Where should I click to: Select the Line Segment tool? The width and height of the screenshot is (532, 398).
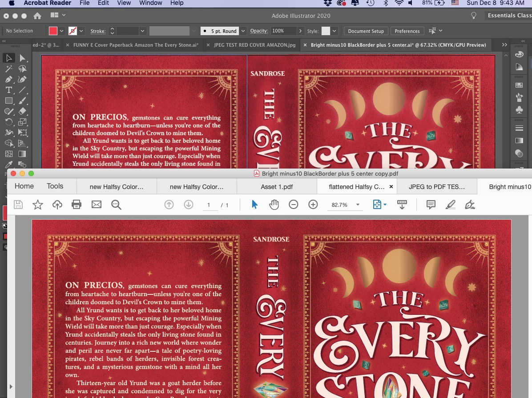point(22,90)
